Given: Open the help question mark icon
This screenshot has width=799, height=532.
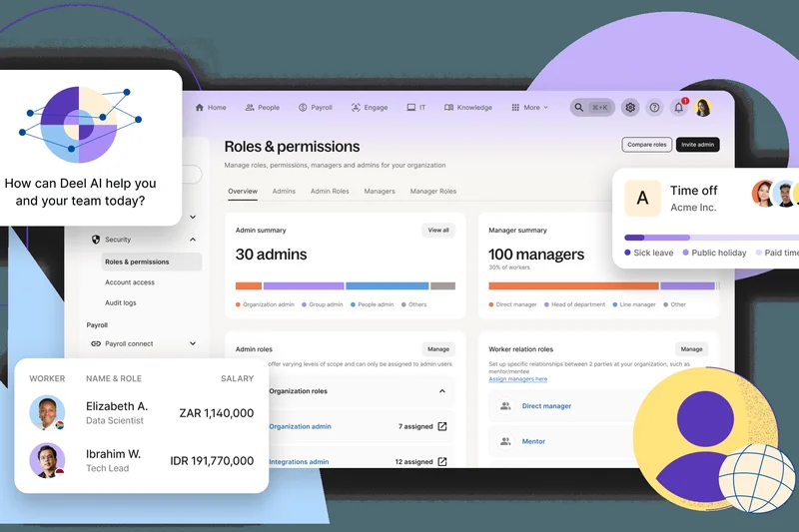Looking at the screenshot, I should click(654, 108).
